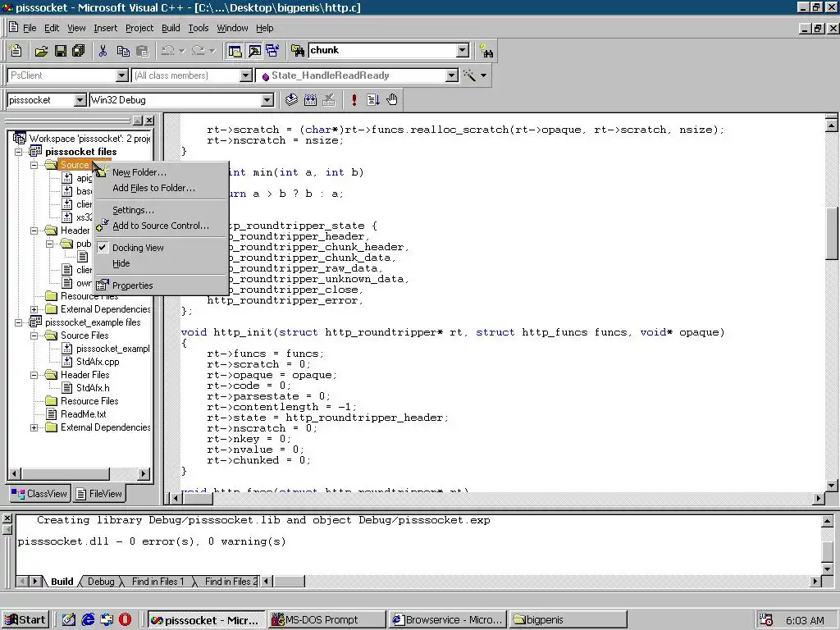Click the Undo arrow icon
840x630 pixels.
click(167, 51)
